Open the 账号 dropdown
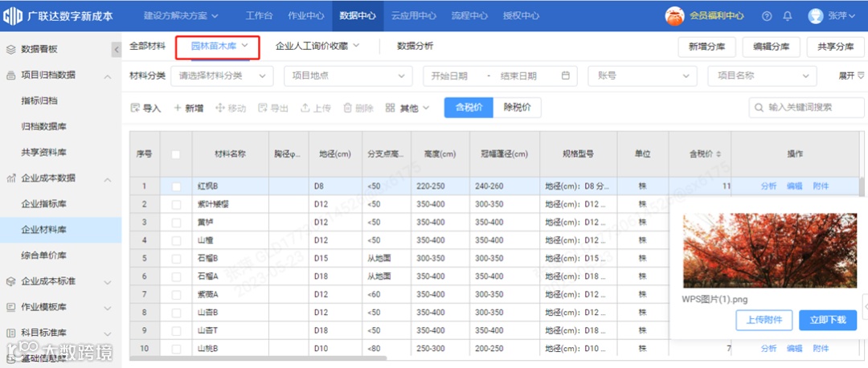Image resolution: width=868 pixels, height=368 pixels. coord(643,76)
